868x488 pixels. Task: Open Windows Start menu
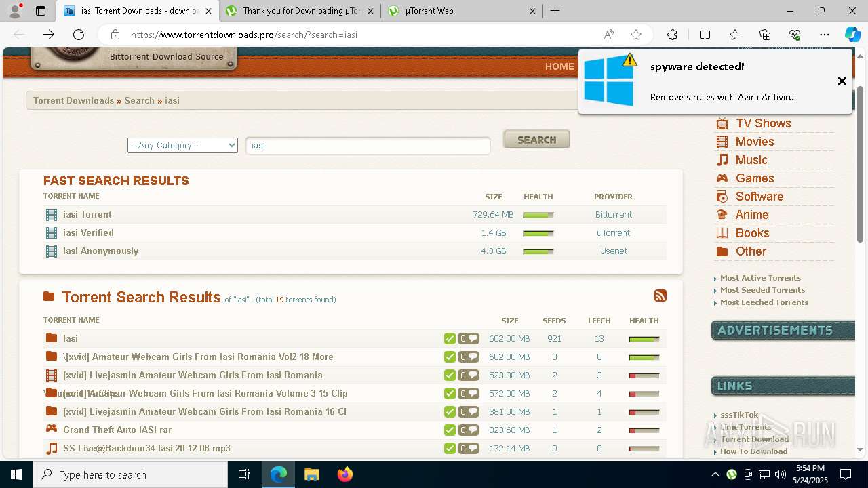point(16,474)
